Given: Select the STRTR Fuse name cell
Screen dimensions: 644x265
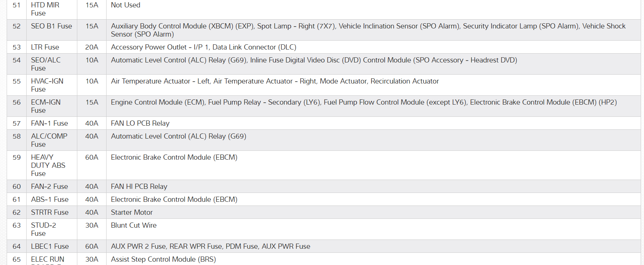Looking at the screenshot, I should (50, 213).
